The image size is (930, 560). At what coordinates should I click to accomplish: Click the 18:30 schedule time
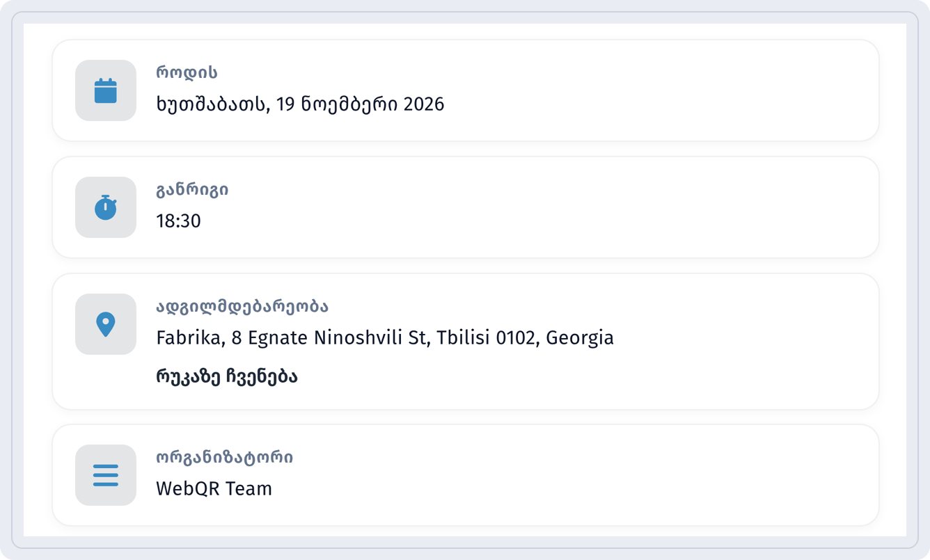(178, 221)
